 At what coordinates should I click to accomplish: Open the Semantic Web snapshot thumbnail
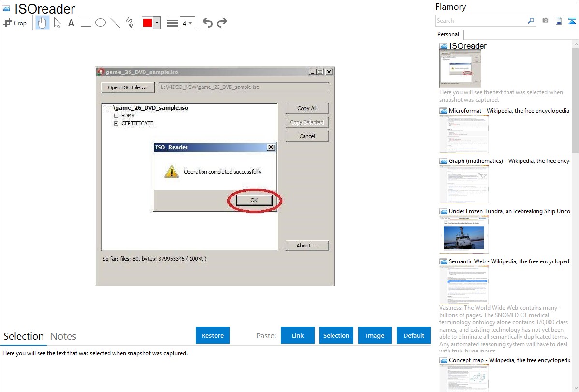click(464, 285)
